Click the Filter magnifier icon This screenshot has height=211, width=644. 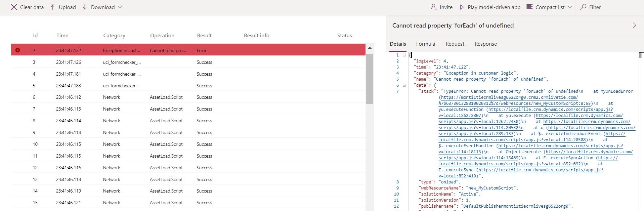coord(583,7)
